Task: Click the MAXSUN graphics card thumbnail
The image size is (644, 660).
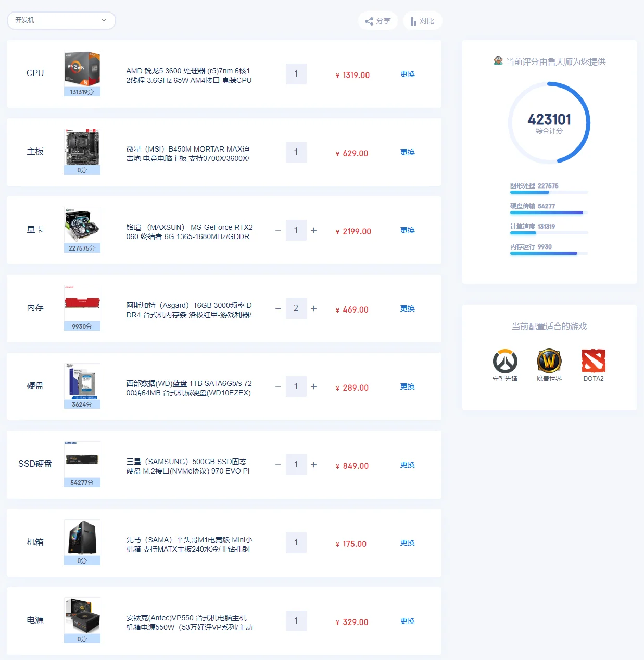Action: [x=82, y=225]
